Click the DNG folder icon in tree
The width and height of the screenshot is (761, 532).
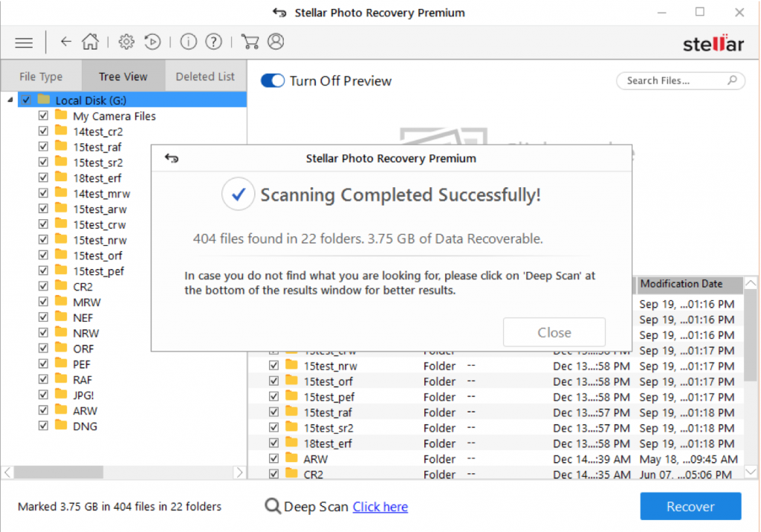point(61,425)
